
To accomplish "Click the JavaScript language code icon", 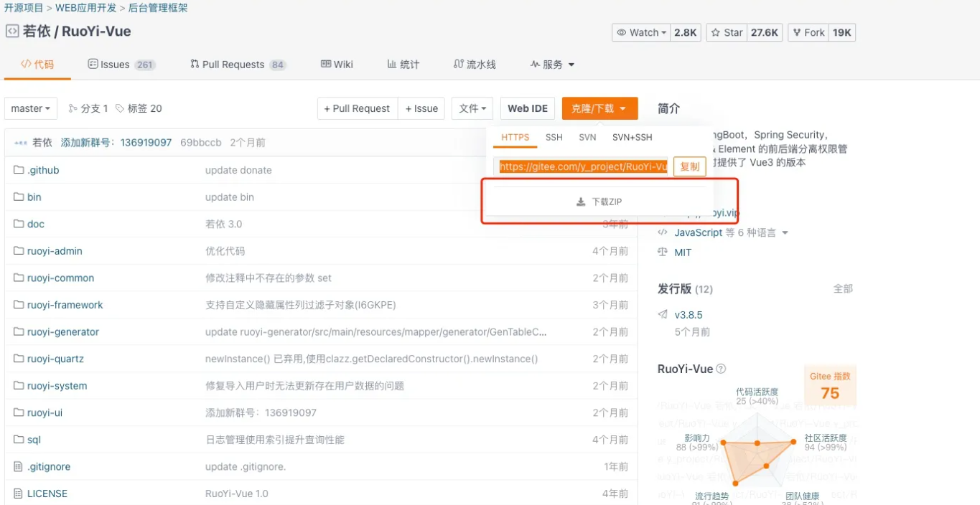I will 663,233.
